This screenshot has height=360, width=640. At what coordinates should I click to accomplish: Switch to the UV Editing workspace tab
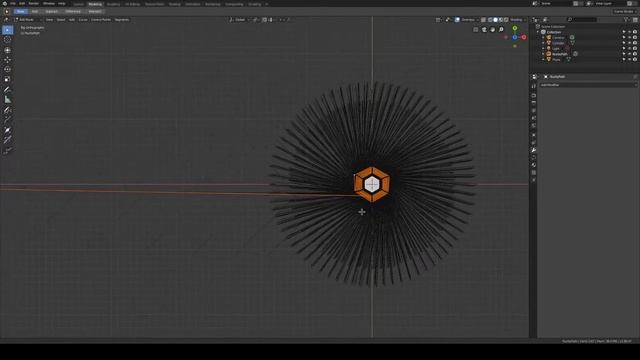132,4
